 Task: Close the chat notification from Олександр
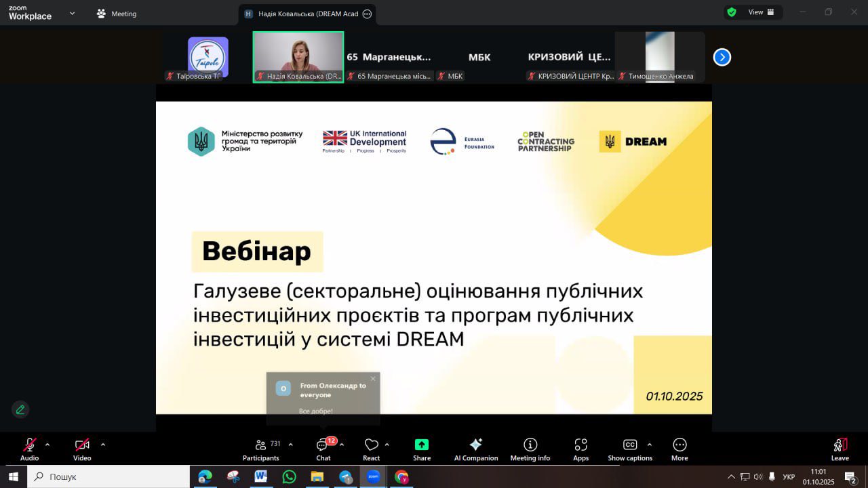click(373, 379)
